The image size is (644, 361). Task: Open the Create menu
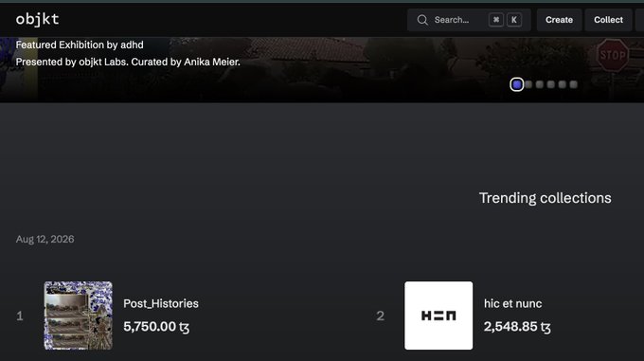point(559,20)
